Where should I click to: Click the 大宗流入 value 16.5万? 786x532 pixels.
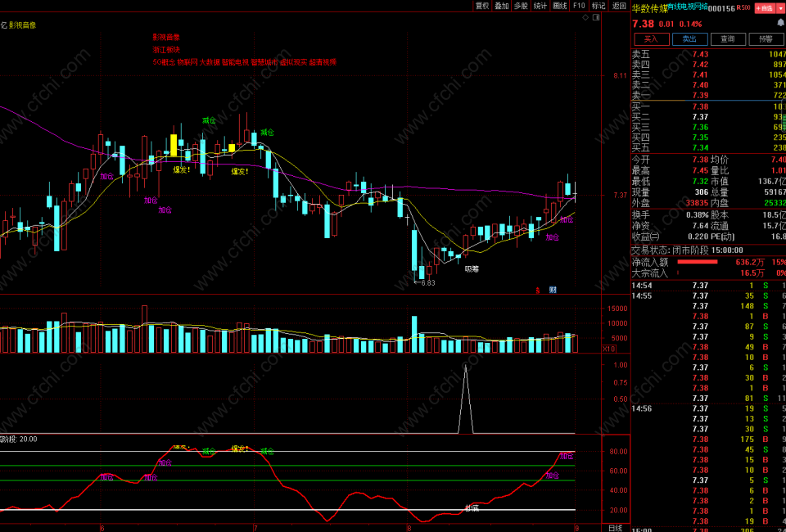tap(752, 273)
